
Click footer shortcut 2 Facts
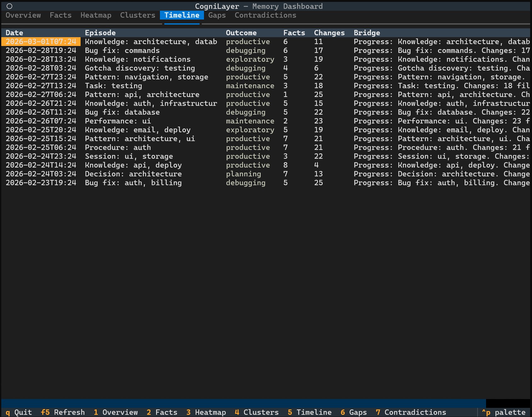coord(162,412)
